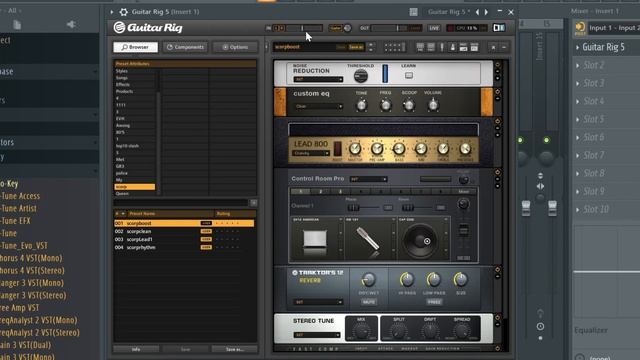Screen dimensions: 640x360
Task: Select the Control Room Pro Mixer tab
Action: click(464, 191)
